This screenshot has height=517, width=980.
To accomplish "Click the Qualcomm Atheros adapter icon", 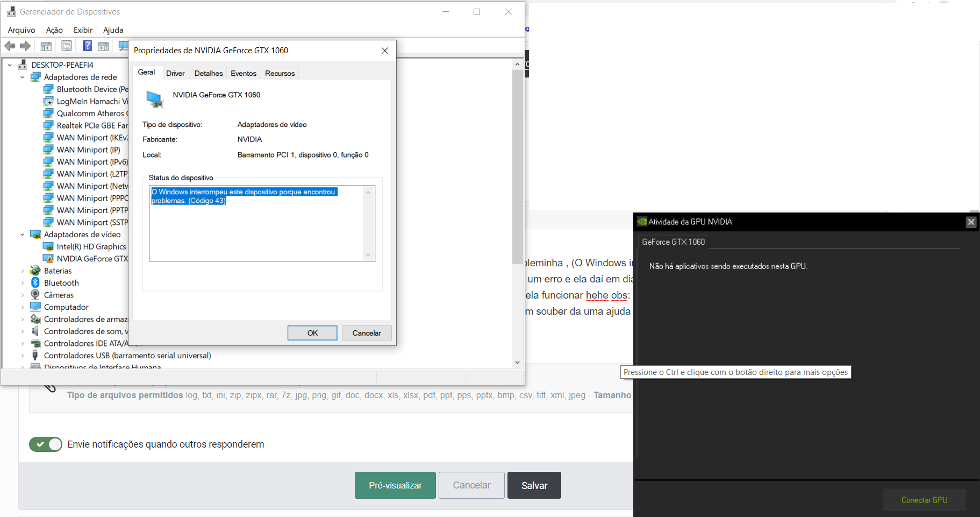I will pyautogui.click(x=48, y=114).
